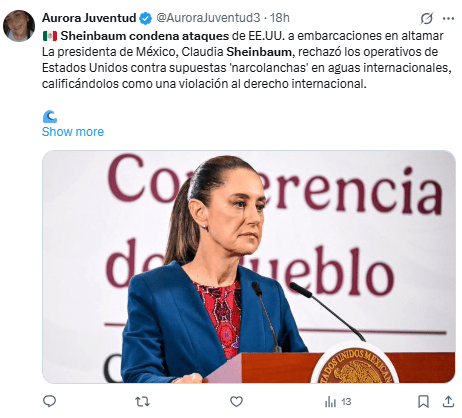Image resolution: width=462 pixels, height=418 pixels.
Task: Click the bold Sheinbaum condena ataques headline
Action: point(145,36)
